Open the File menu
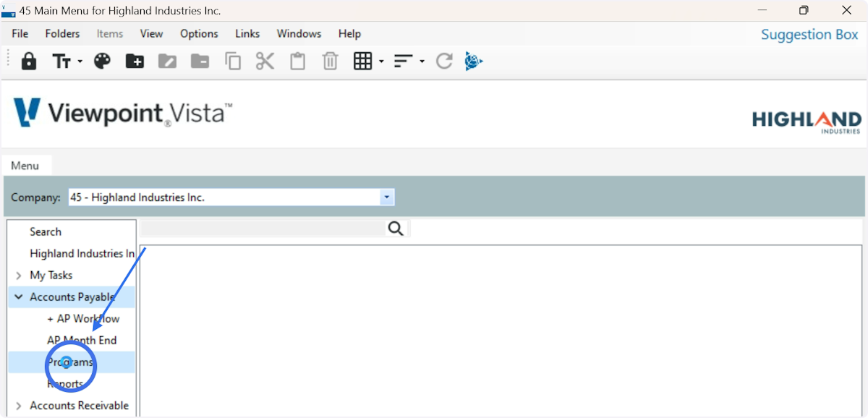The height and width of the screenshot is (418, 868). tap(20, 34)
